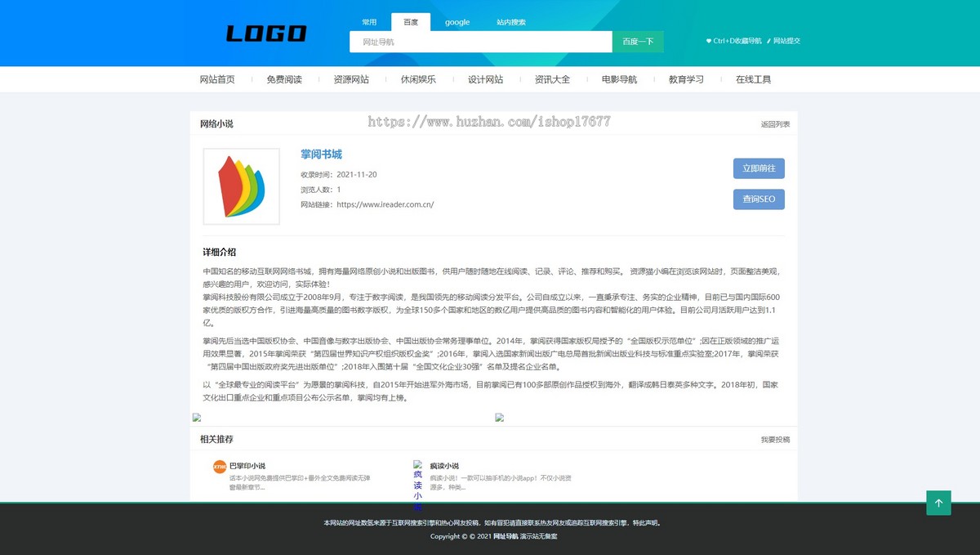Click the https://www.ireader.com.cn/ URL text
The height and width of the screenshot is (555, 980).
coord(385,204)
